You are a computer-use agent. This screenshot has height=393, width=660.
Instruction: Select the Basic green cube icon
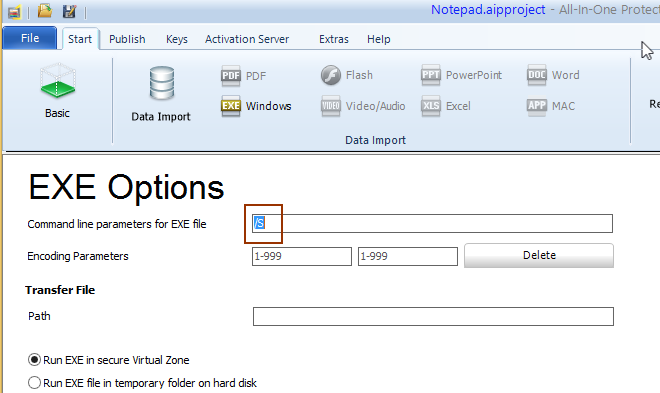58,81
